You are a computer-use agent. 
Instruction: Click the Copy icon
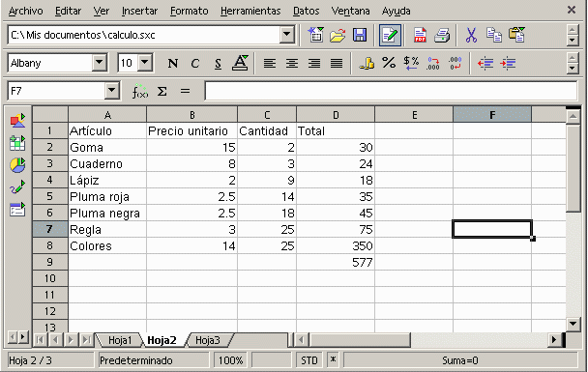tap(494, 35)
